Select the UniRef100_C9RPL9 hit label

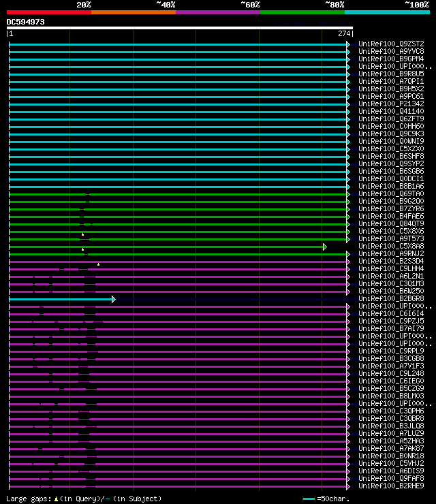pos(391,351)
